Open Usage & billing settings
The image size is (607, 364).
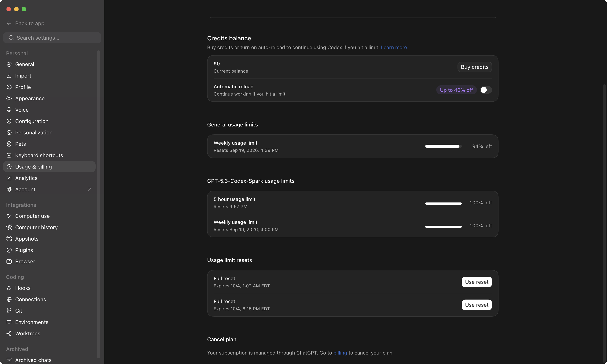tap(49, 166)
